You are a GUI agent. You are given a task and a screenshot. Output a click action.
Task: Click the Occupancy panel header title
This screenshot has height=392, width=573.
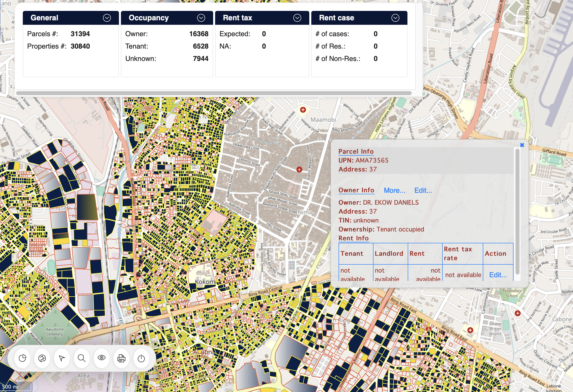point(149,18)
